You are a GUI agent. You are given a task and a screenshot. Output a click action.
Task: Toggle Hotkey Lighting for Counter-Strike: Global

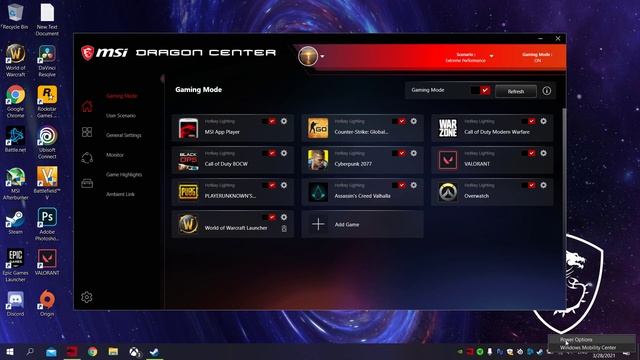coord(399,121)
